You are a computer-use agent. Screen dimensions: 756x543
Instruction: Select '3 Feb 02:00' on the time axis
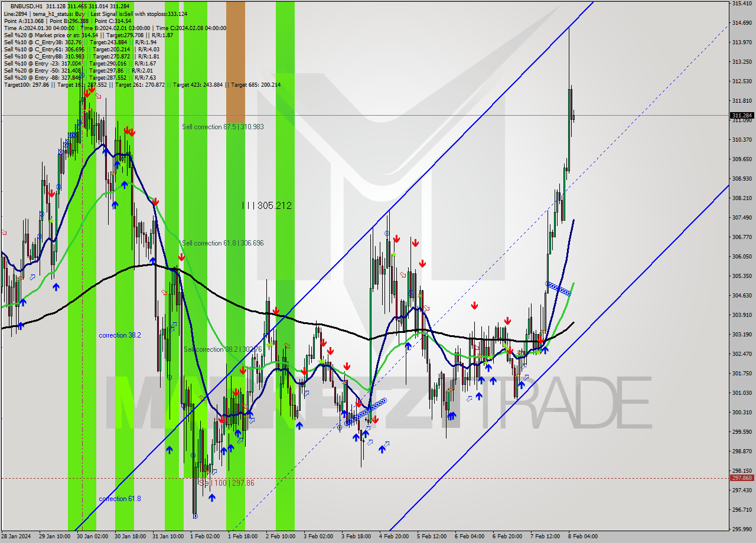pos(318,537)
